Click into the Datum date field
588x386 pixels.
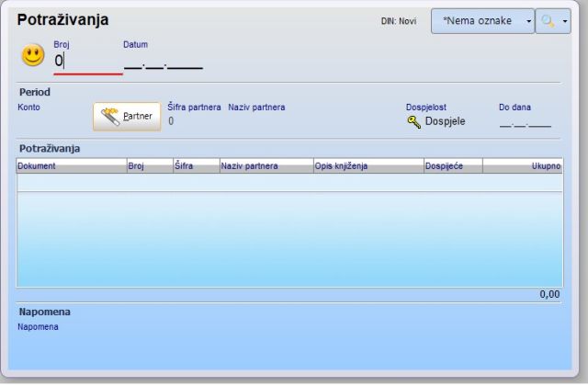coord(163,62)
